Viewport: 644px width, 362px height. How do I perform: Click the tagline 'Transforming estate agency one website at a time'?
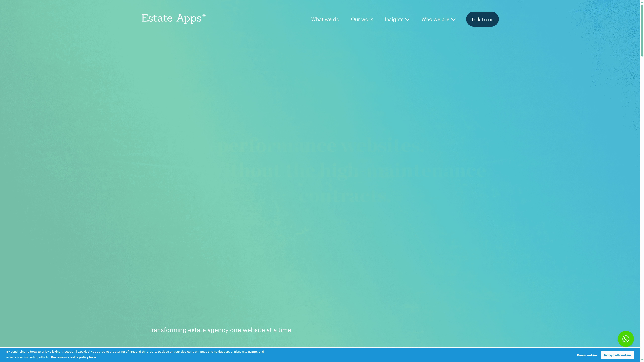tap(220, 330)
